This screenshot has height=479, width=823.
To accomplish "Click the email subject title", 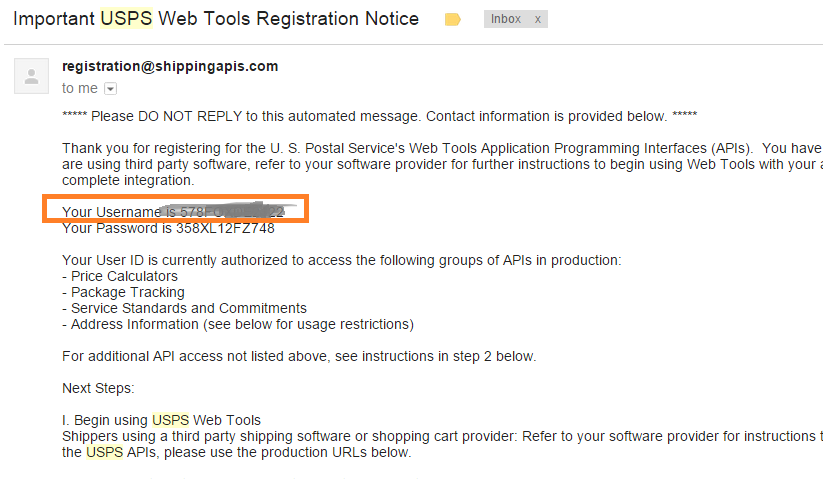I will pyautogui.click(x=216, y=19).
